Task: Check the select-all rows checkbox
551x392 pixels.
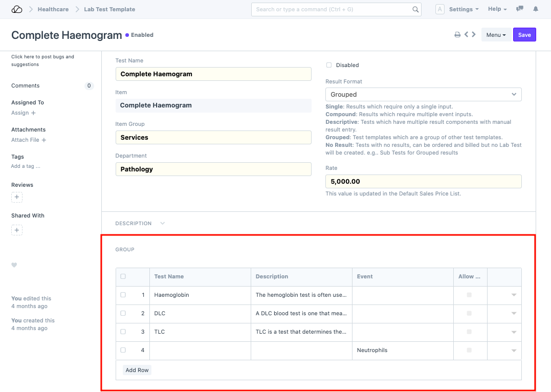Action: tap(123, 276)
